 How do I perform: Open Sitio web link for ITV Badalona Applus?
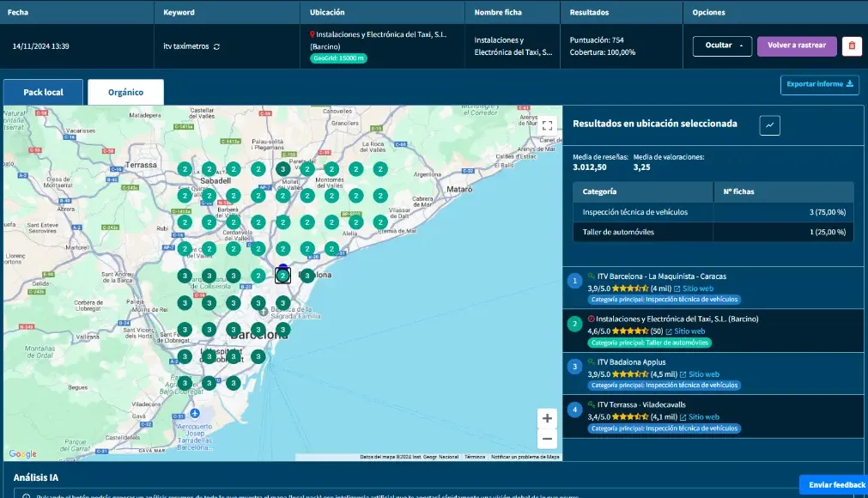coord(703,374)
